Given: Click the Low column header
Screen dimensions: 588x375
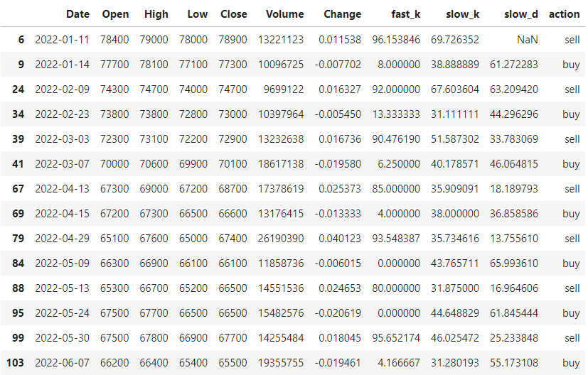Looking at the screenshot, I should tap(197, 14).
